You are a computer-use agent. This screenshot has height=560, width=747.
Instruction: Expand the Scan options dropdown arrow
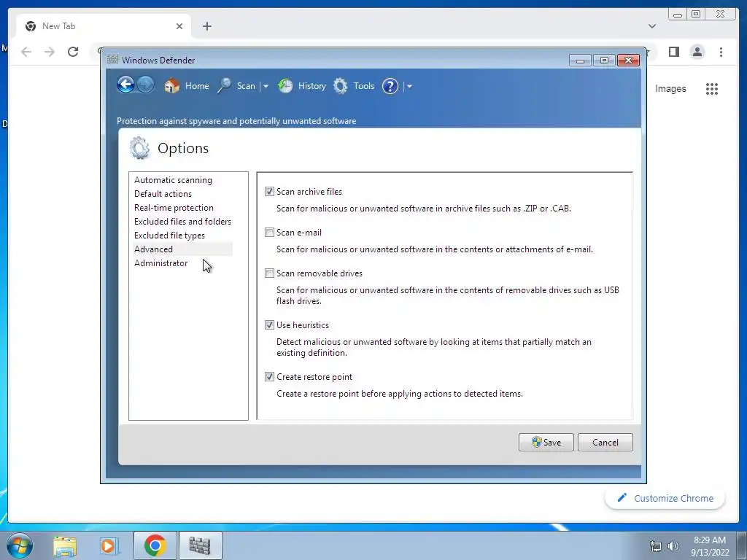tap(266, 86)
